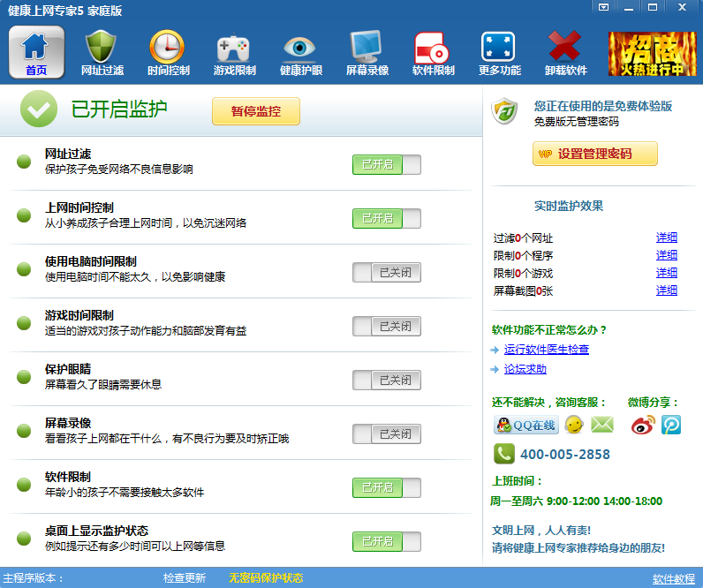Toggle 桌面上显示监护状态 switch
The image size is (703, 588).
387,541
